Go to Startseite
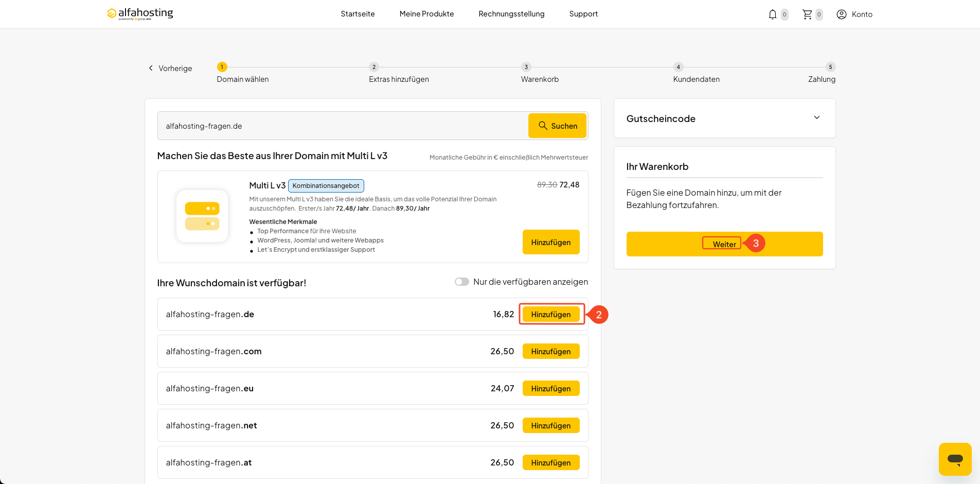Image resolution: width=980 pixels, height=484 pixels. [x=358, y=14]
